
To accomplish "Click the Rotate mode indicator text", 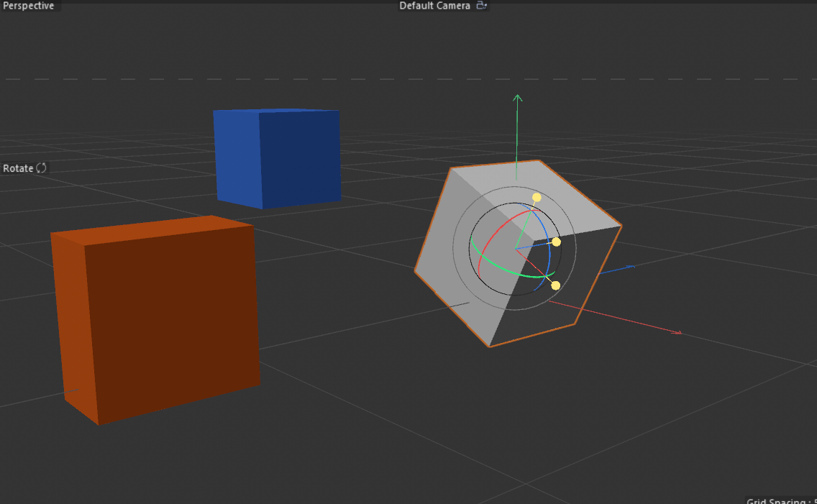I will (x=17, y=168).
